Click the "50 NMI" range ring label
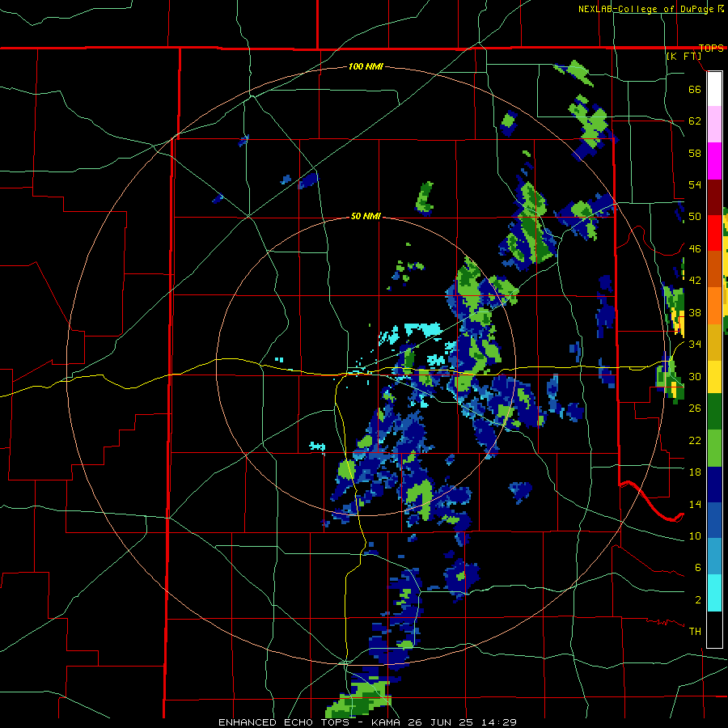The height and width of the screenshot is (728, 728). pyautogui.click(x=366, y=216)
